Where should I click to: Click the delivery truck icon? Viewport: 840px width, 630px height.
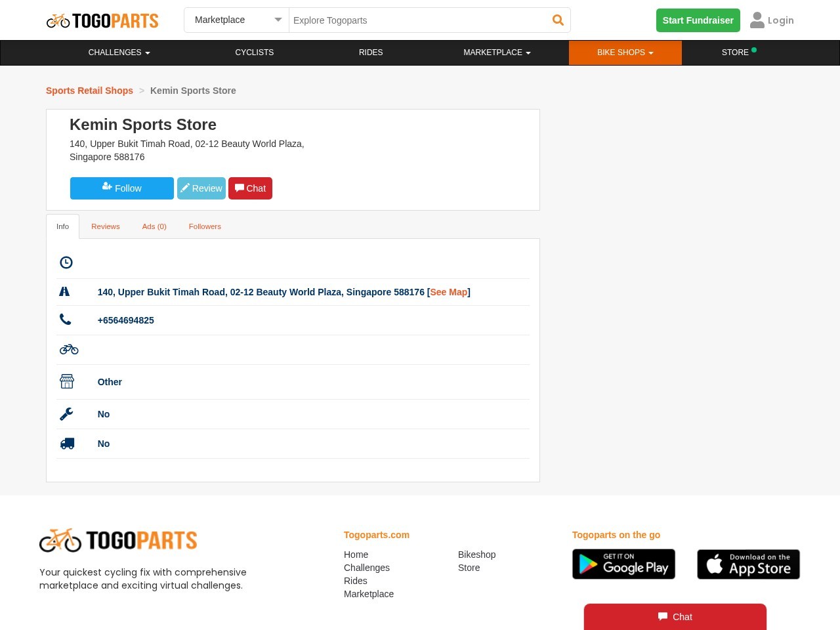point(66,443)
